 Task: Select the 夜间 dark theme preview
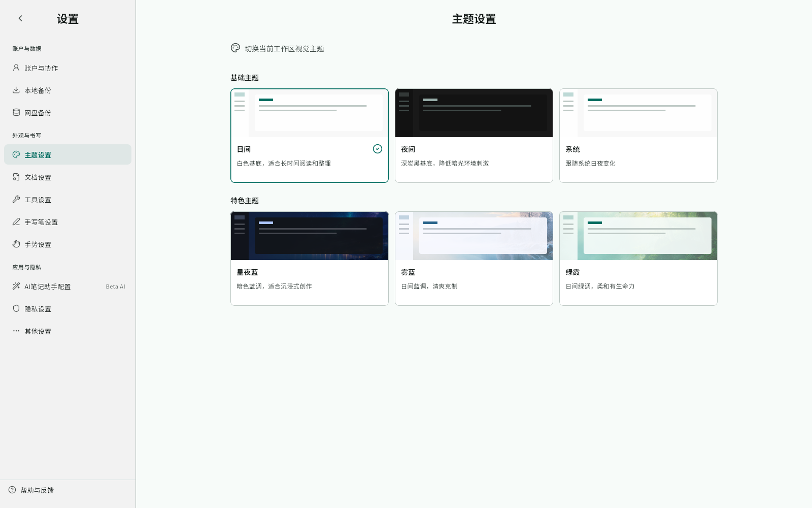point(474,113)
